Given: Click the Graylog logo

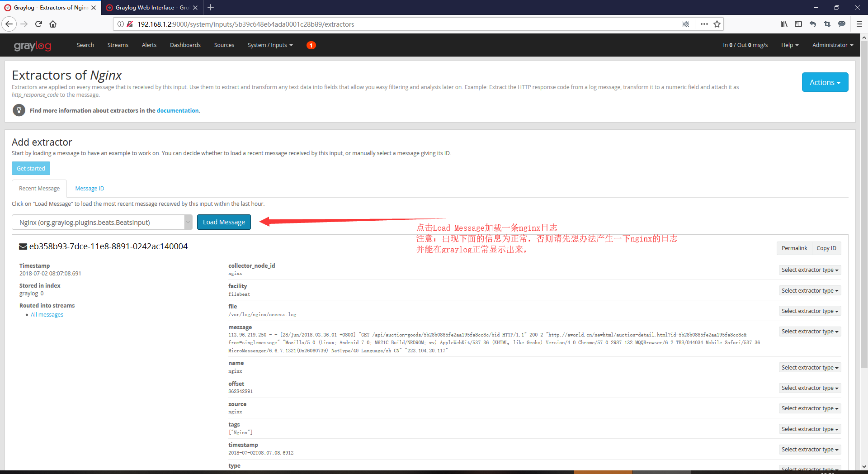Looking at the screenshot, I should (33, 45).
